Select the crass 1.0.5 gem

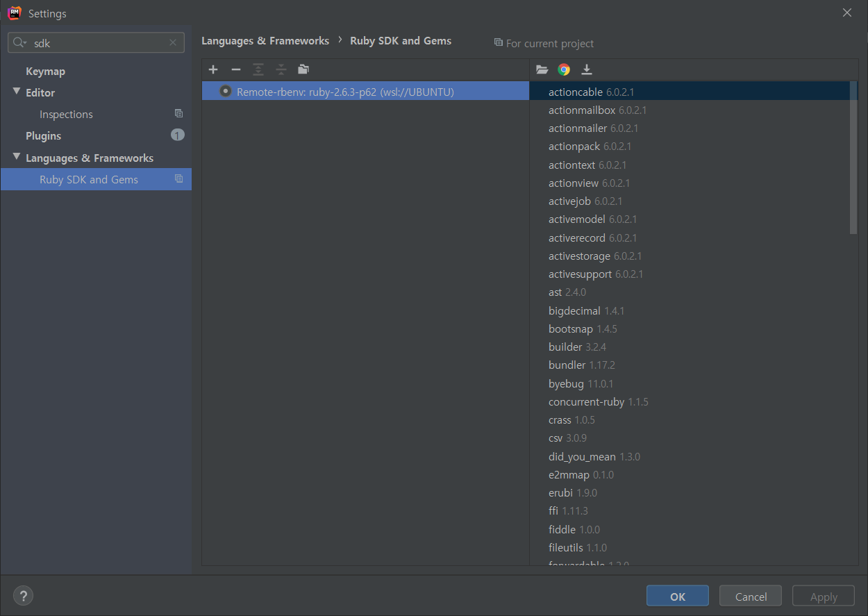(x=694, y=419)
